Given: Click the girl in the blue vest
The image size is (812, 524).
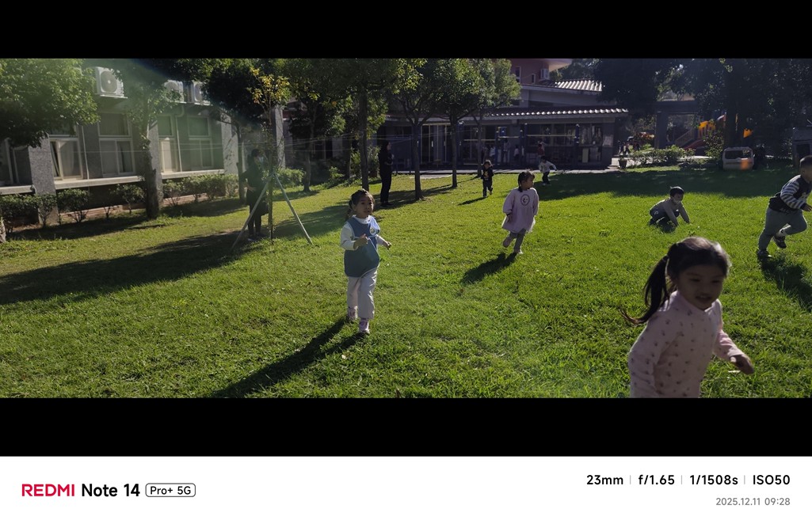Looking at the screenshot, I should point(363,260).
